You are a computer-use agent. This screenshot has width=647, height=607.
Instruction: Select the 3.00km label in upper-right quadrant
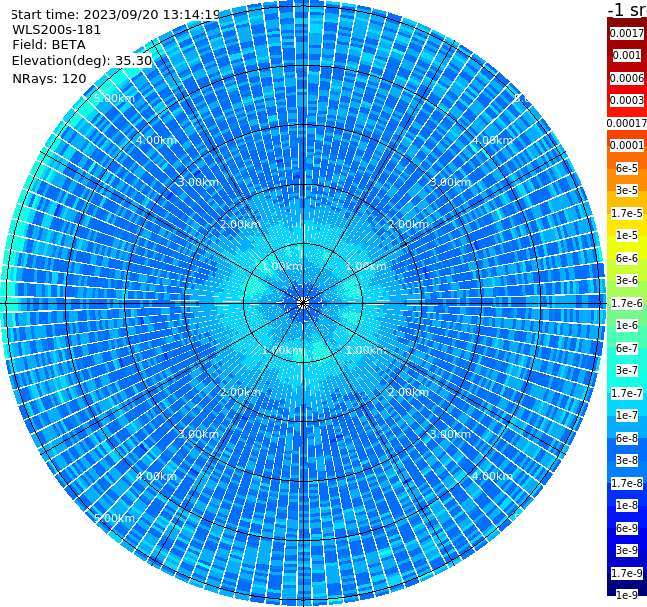pos(450,182)
